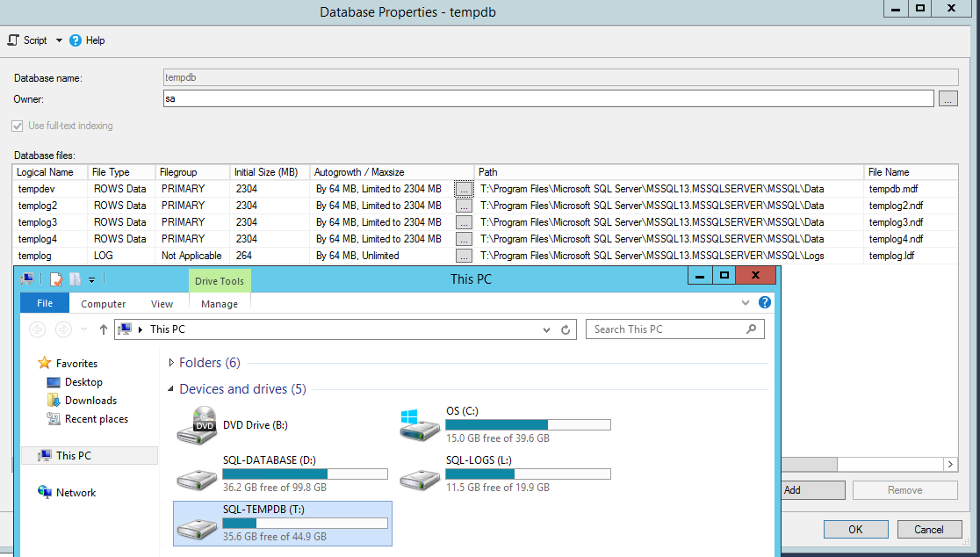Toggle the Use full-text indexing checkbox
Viewport: 980px width, 557px height.
click(x=18, y=126)
